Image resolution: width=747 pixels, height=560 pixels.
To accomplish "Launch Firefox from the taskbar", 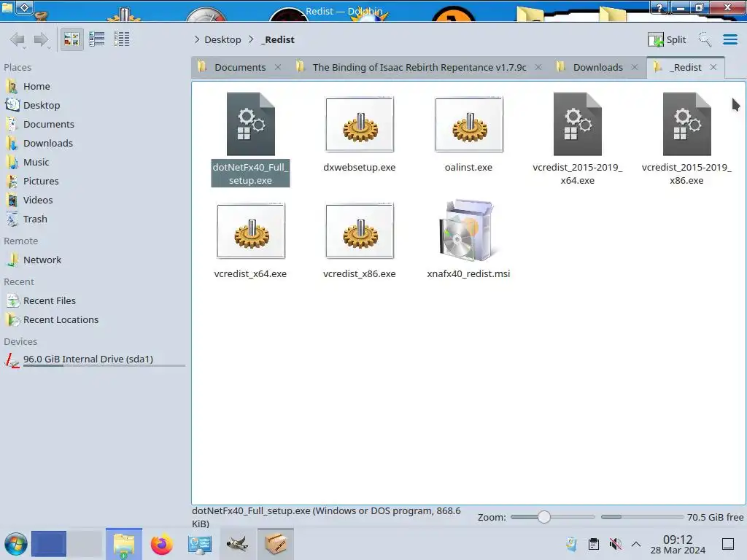I will (162, 544).
